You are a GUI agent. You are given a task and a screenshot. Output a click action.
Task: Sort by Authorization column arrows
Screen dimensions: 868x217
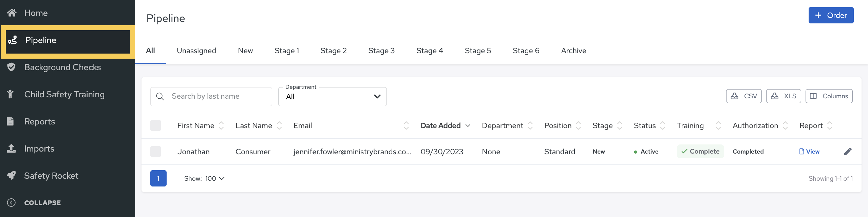coord(785,126)
